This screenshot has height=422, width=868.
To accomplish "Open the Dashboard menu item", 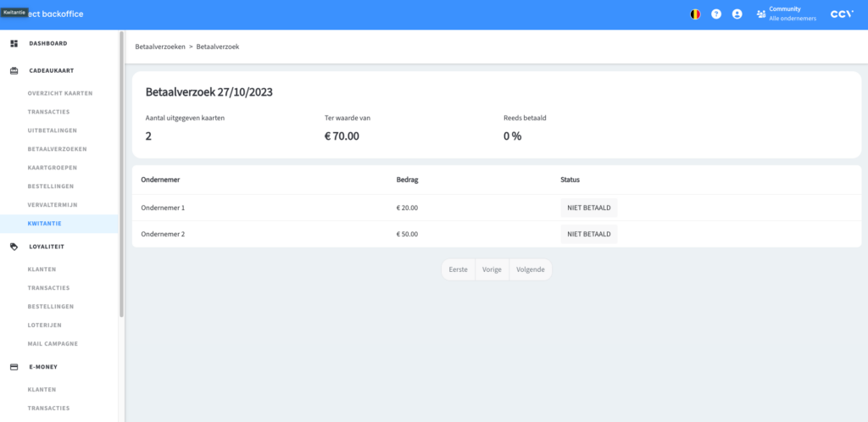I will click(48, 44).
